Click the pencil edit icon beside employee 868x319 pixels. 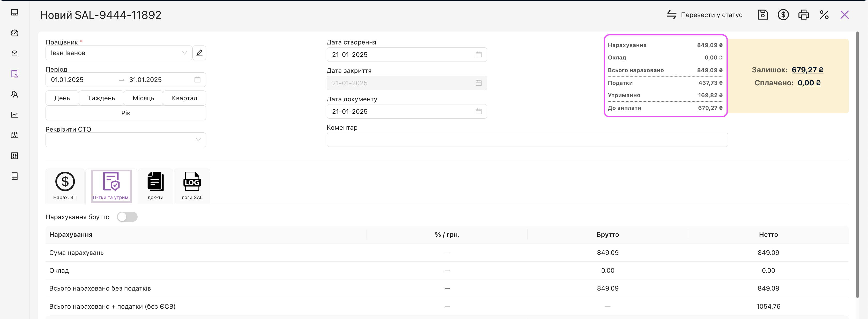199,53
